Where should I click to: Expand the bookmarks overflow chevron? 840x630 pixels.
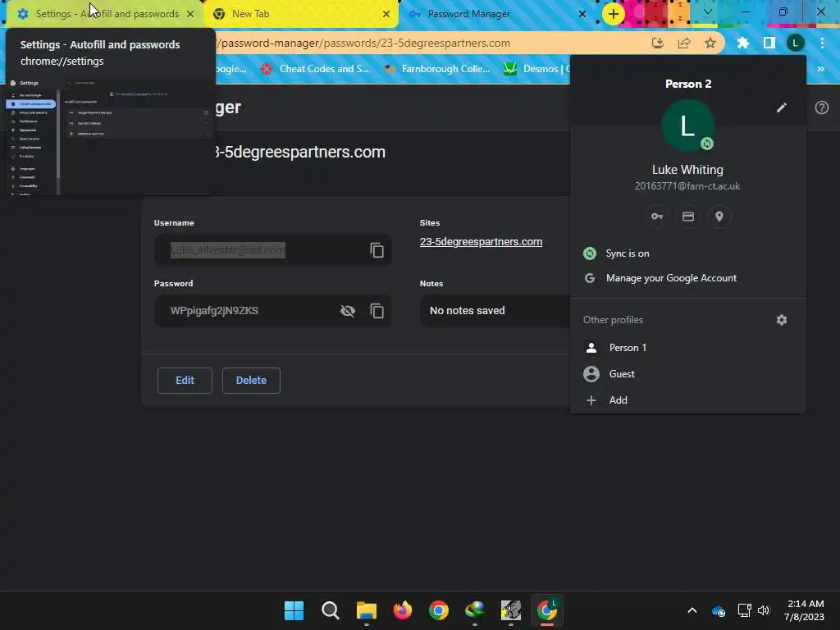click(x=820, y=69)
